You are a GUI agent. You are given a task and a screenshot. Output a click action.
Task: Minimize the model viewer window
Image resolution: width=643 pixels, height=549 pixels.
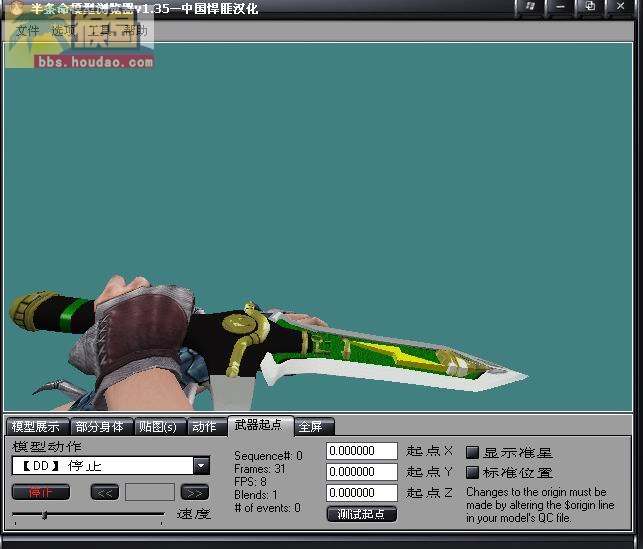(x=560, y=7)
